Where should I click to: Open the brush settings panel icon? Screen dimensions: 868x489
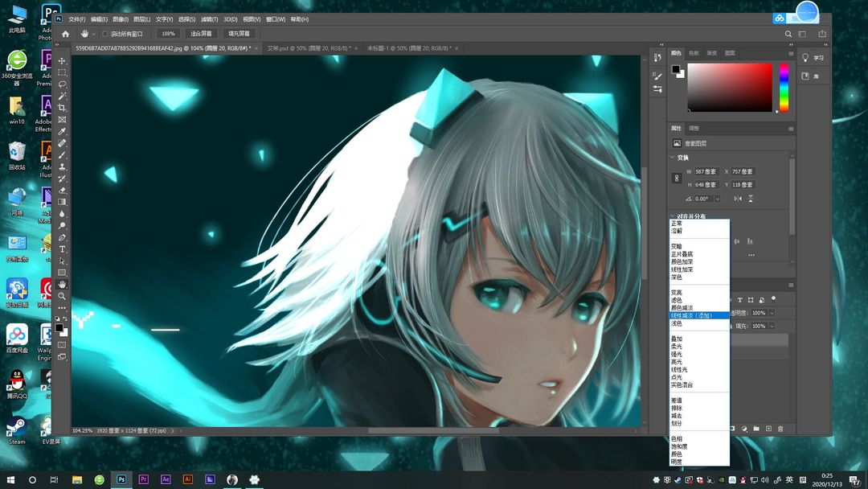coord(657,76)
